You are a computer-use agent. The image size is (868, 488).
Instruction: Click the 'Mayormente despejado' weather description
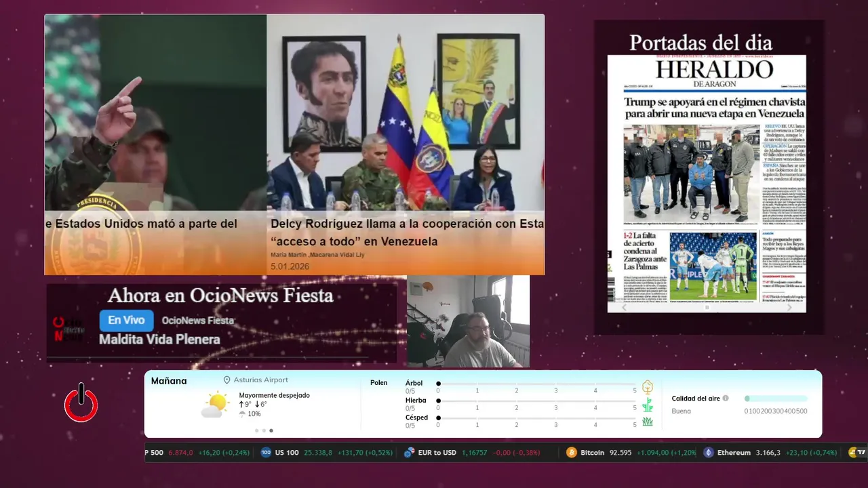pyautogui.click(x=274, y=395)
